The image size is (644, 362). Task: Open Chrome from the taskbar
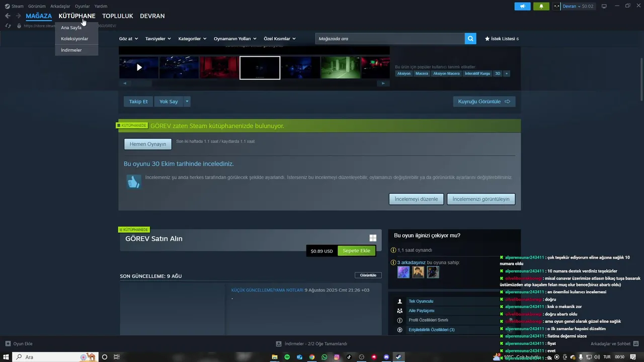pyautogui.click(x=312, y=357)
